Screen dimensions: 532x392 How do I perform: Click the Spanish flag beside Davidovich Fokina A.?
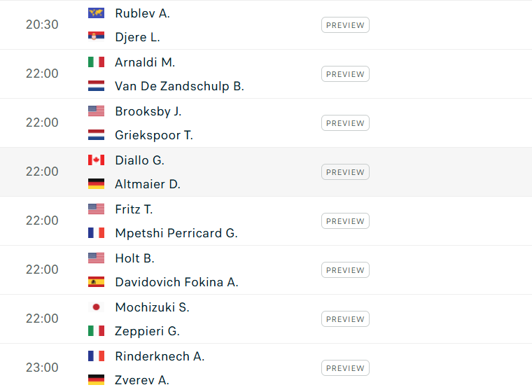pyautogui.click(x=96, y=281)
